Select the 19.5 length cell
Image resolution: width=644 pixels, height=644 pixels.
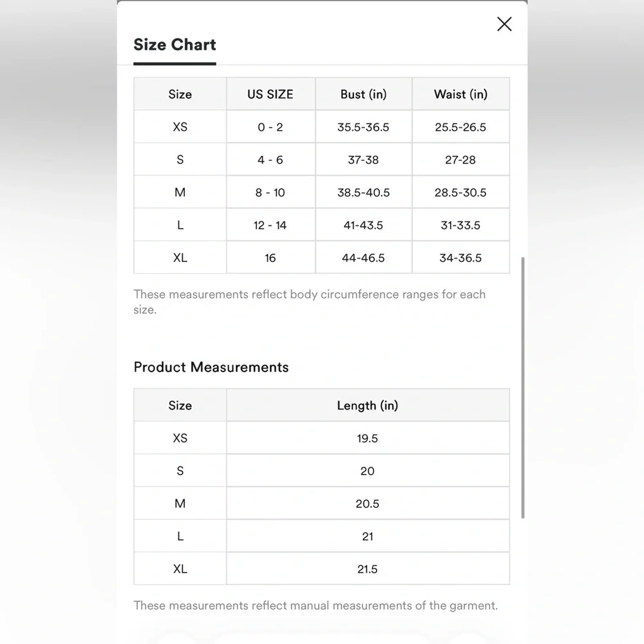(367, 439)
